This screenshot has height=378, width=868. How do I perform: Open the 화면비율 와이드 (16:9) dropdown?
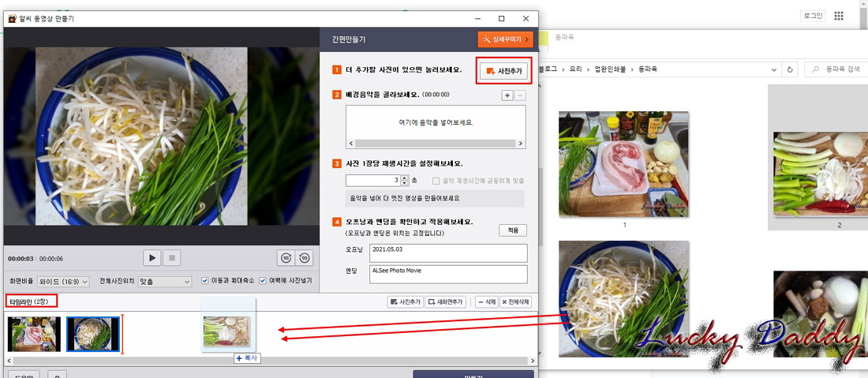coord(64,282)
